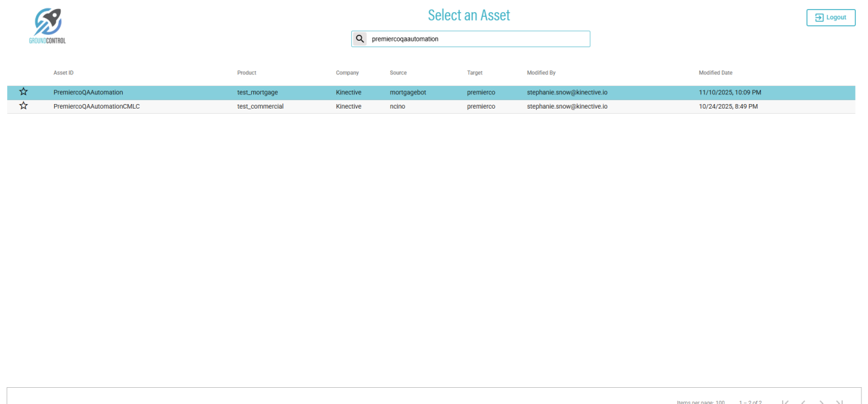Log out with the Logout button
Viewport: 868px width, 404px height.
click(831, 17)
